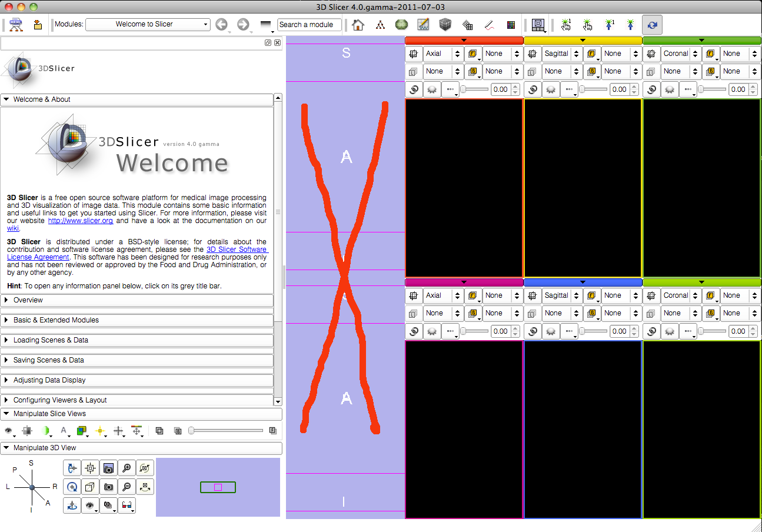Toggle link control on yellow Sagittal slice

point(533,89)
